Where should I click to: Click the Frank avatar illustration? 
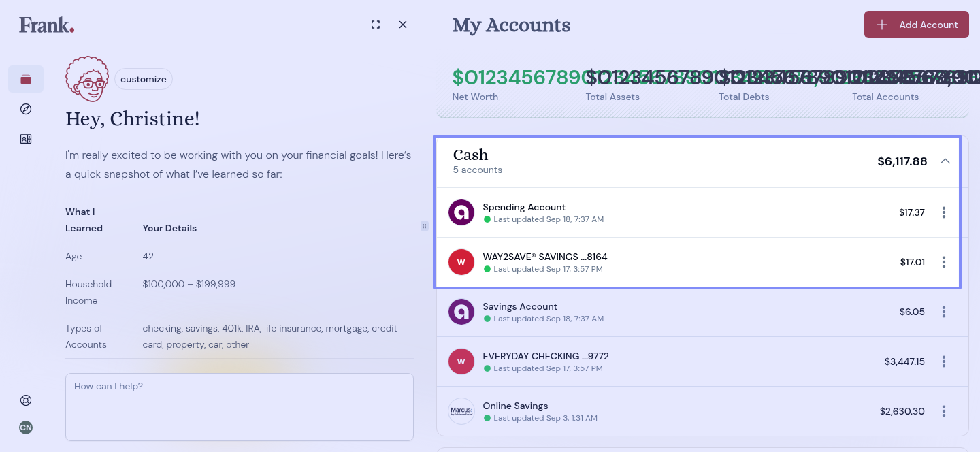(x=87, y=79)
